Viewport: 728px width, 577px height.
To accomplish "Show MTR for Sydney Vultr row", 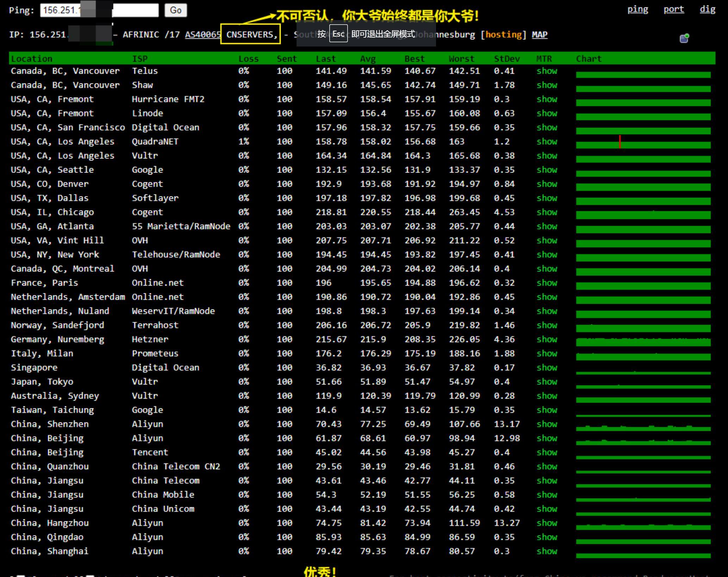I will coord(547,395).
